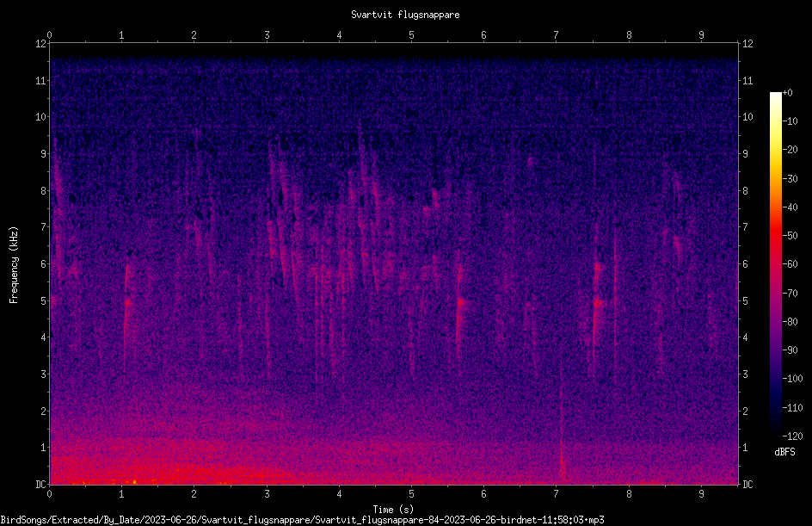Click the '-70' color scale value
Screen dimensions: 812x526
790,294
